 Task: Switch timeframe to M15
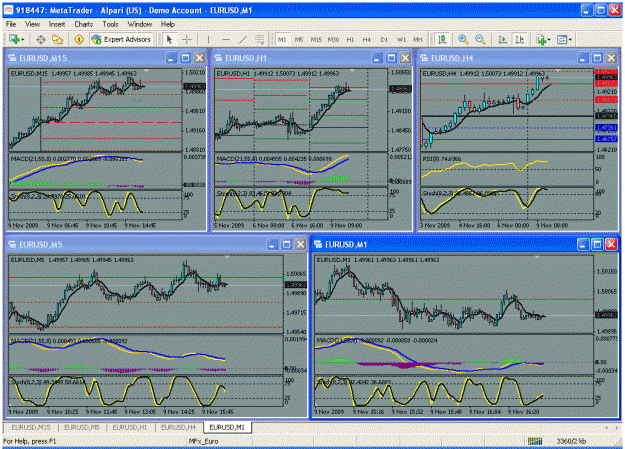[316, 39]
